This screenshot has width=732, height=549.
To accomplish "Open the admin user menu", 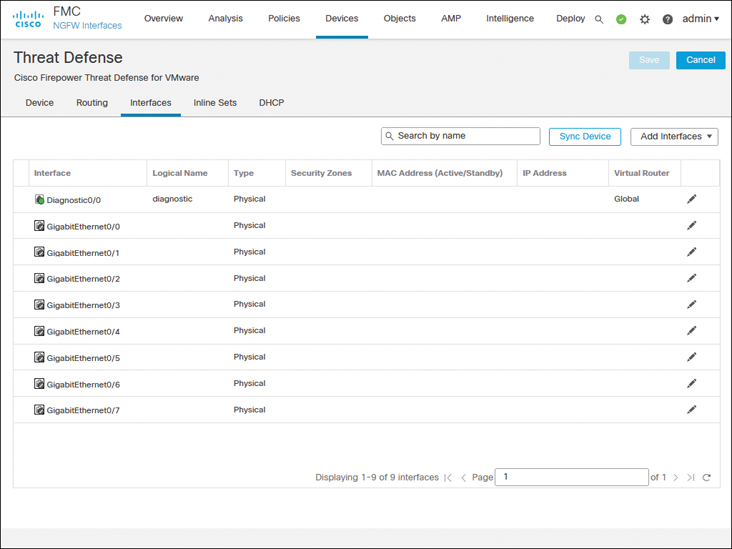I will tap(700, 19).
